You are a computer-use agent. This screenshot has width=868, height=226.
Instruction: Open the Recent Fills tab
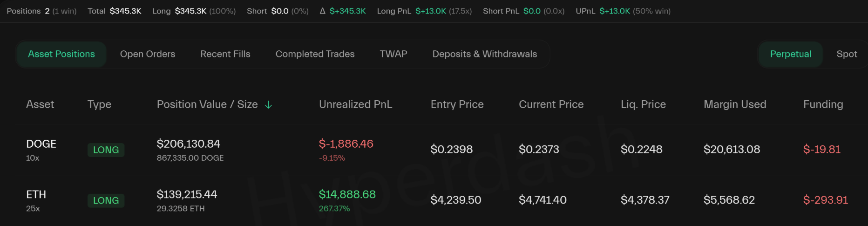point(225,54)
